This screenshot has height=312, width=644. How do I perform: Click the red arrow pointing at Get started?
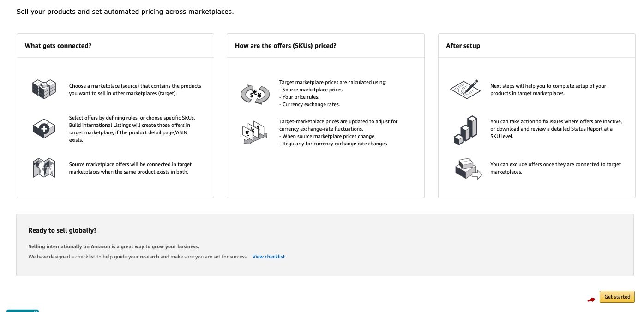click(x=592, y=300)
